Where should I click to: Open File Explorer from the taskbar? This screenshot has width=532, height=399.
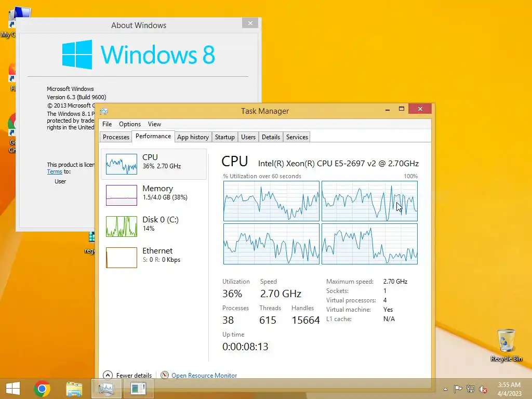[x=74, y=389]
